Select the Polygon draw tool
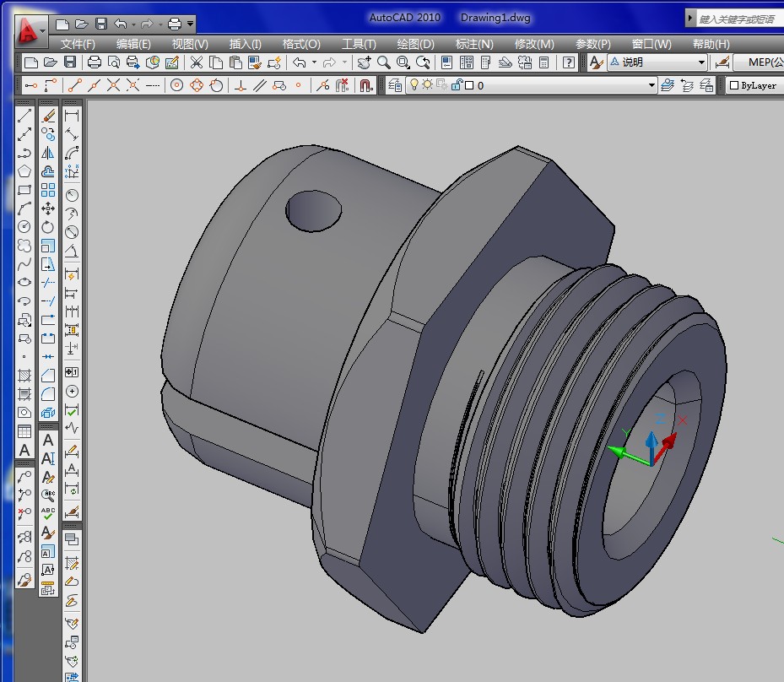 [x=24, y=171]
